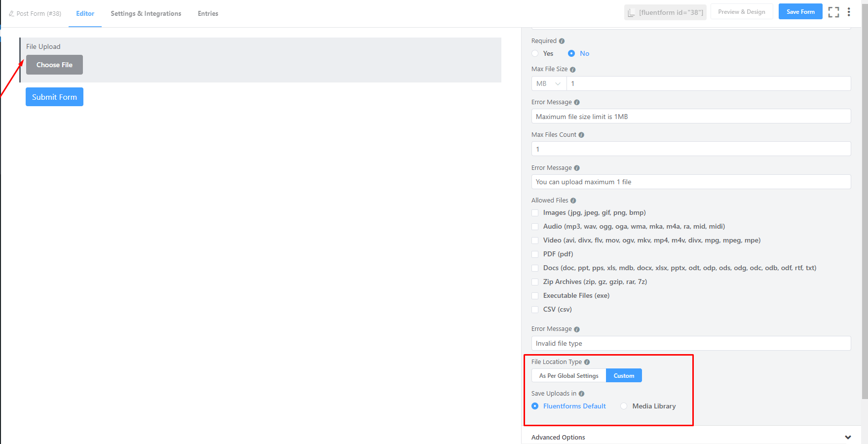Screen dimensions: 868x444
Task: Enable the PDF (pdf) allowed files checkbox
Action: coord(535,254)
